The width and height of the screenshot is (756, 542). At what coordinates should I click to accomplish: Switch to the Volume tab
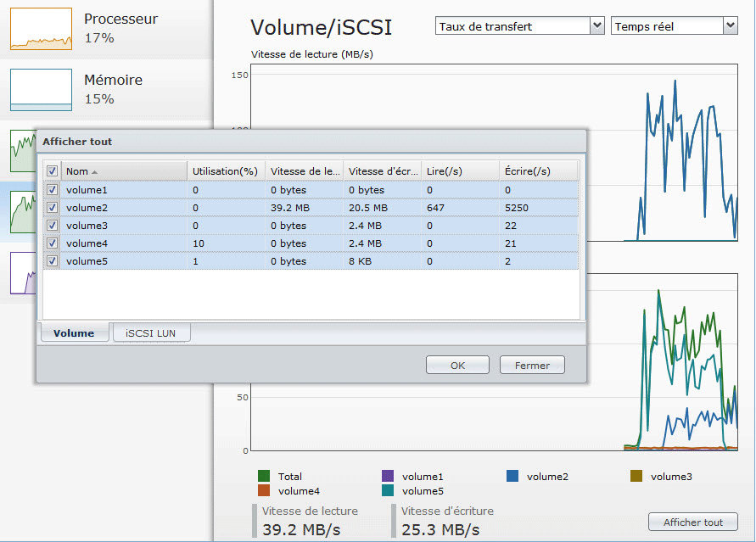click(75, 332)
